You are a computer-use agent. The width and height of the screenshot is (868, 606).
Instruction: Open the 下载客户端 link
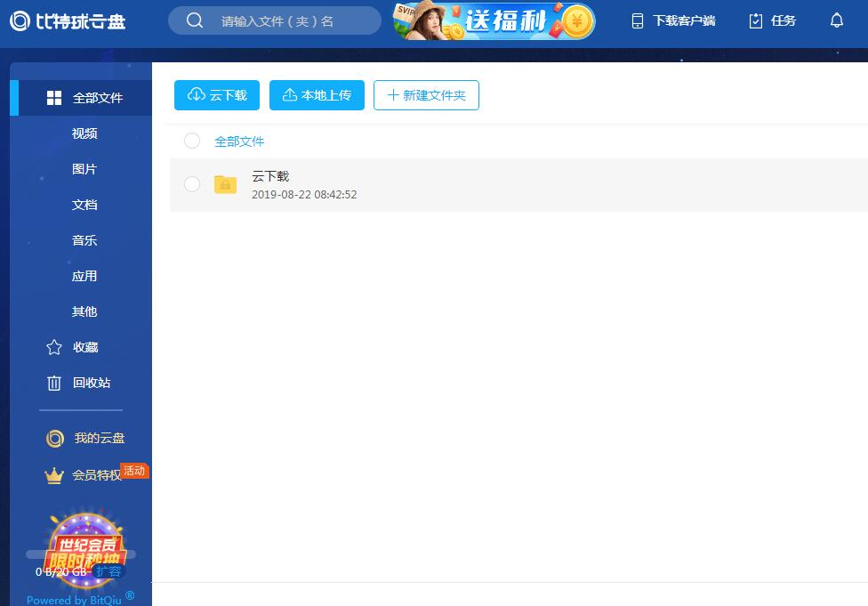tap(684, 21)
